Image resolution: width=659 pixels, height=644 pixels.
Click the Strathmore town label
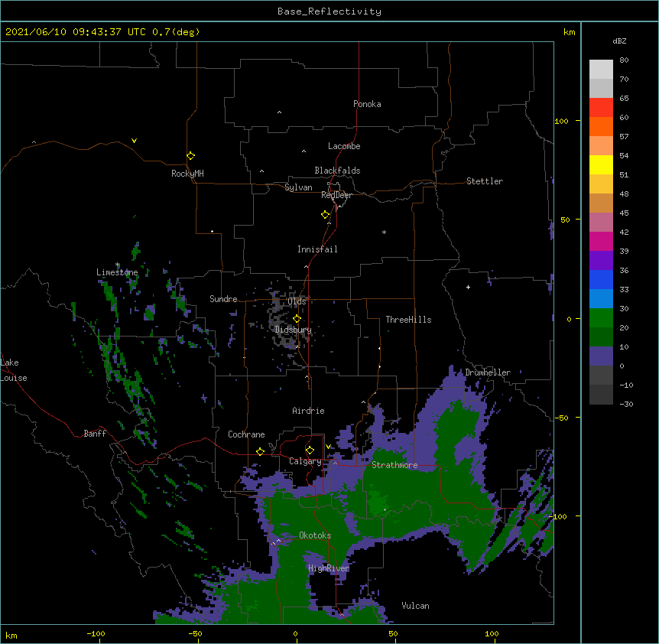coord(394,465)
